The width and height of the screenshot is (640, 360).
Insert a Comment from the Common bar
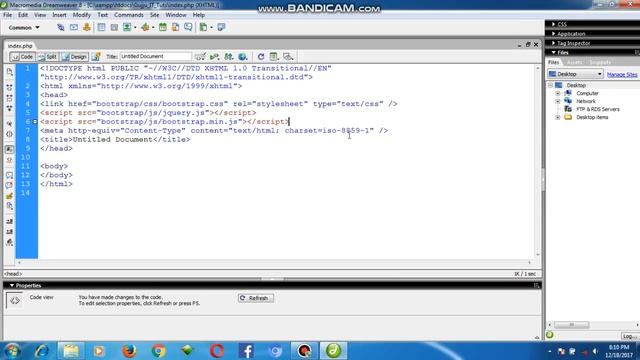188,27
